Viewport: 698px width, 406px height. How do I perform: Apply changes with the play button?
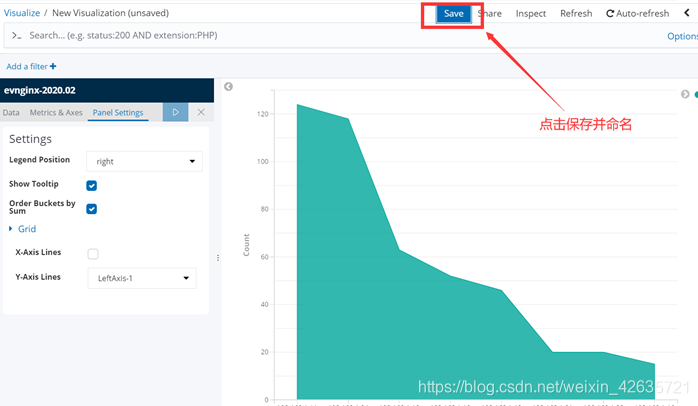[x=175, y=112]
